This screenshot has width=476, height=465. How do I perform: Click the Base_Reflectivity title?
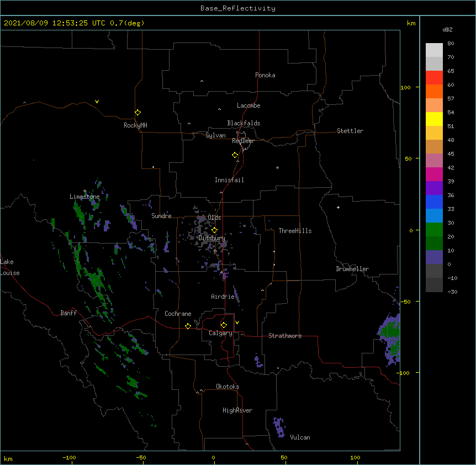(x=238, y=8)
